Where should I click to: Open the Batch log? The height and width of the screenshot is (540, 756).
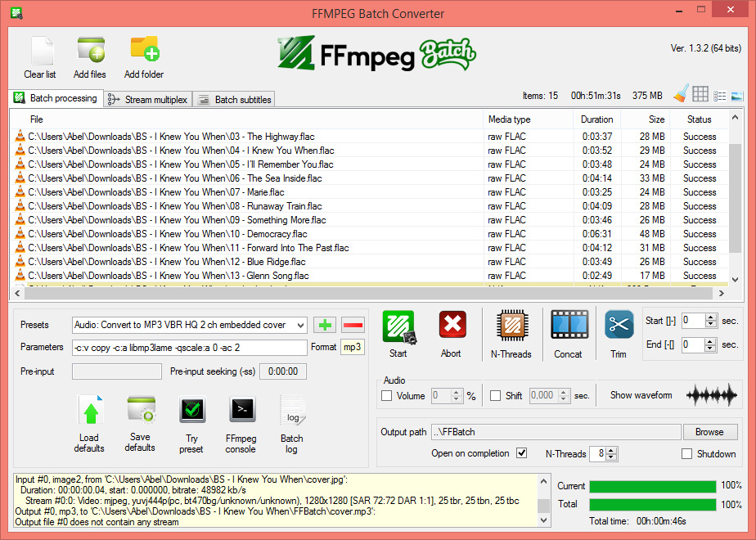[x=292, y=410]
